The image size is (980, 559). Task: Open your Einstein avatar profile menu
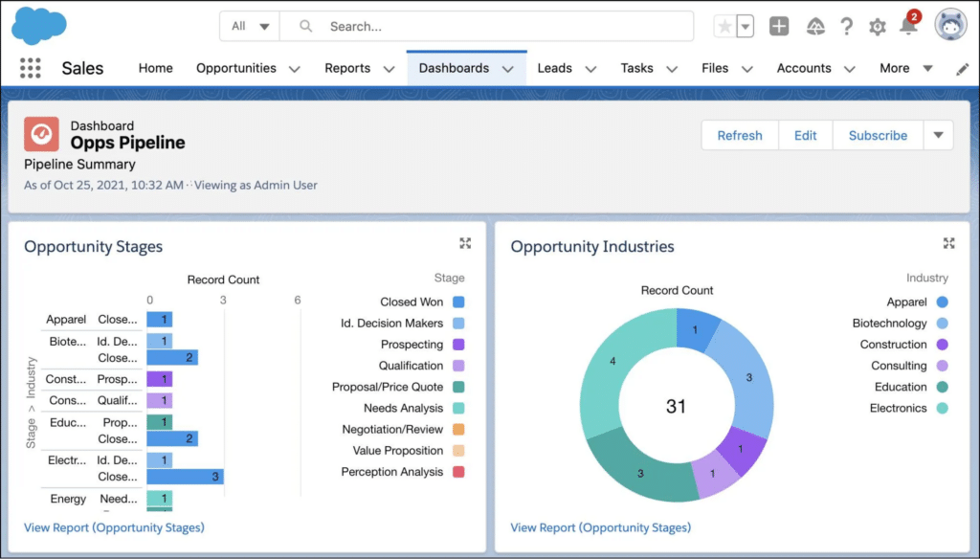tap(948, 26)
